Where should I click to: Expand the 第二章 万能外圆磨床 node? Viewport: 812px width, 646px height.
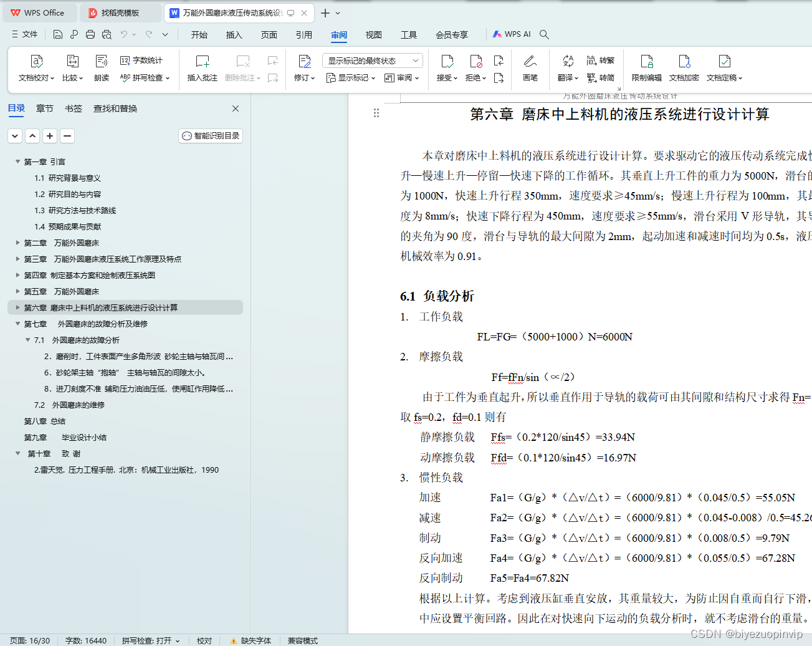(17, 243)
